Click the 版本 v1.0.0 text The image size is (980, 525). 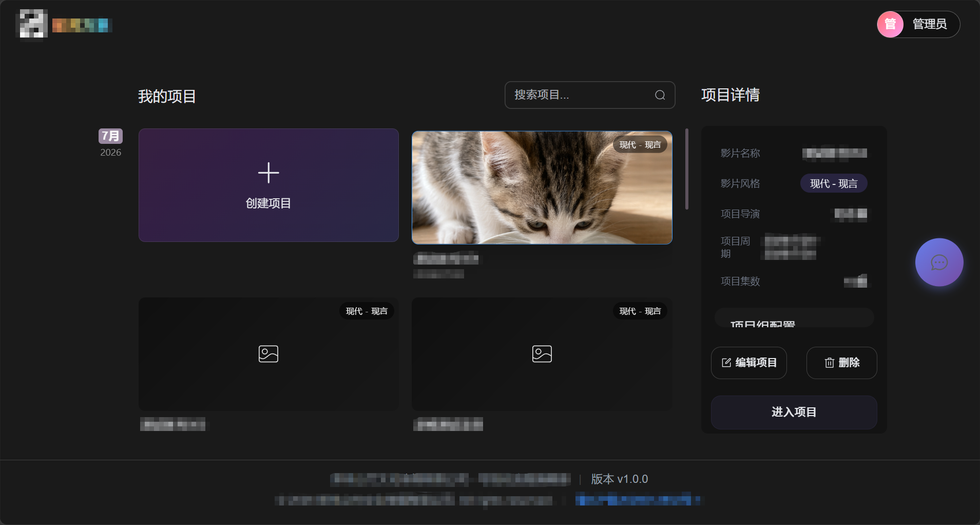point(619,479)
